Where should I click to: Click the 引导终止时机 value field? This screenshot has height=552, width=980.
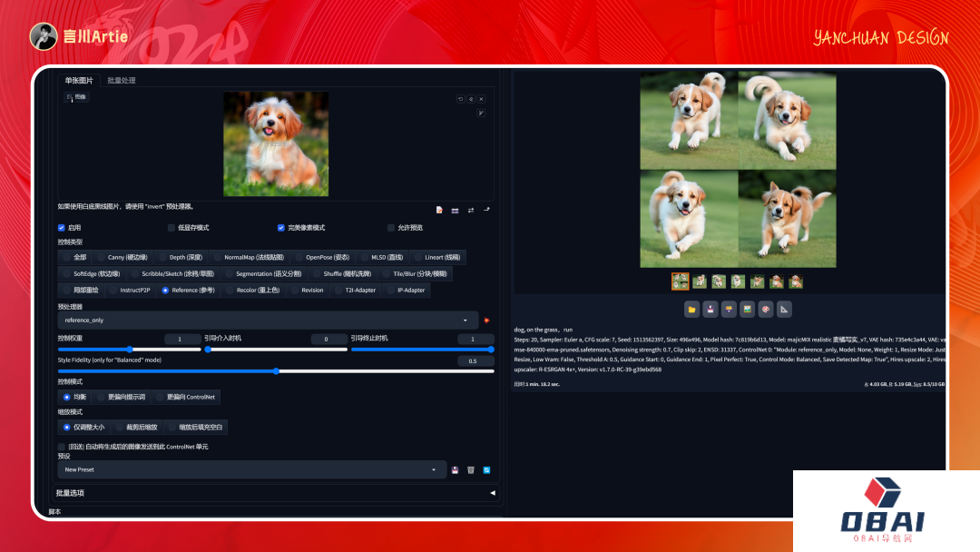[475, 339]
